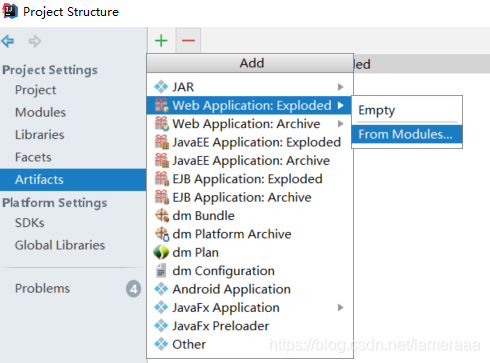Expand the JAR submenu arrow

pyautogui.click(x=340, y=87)
